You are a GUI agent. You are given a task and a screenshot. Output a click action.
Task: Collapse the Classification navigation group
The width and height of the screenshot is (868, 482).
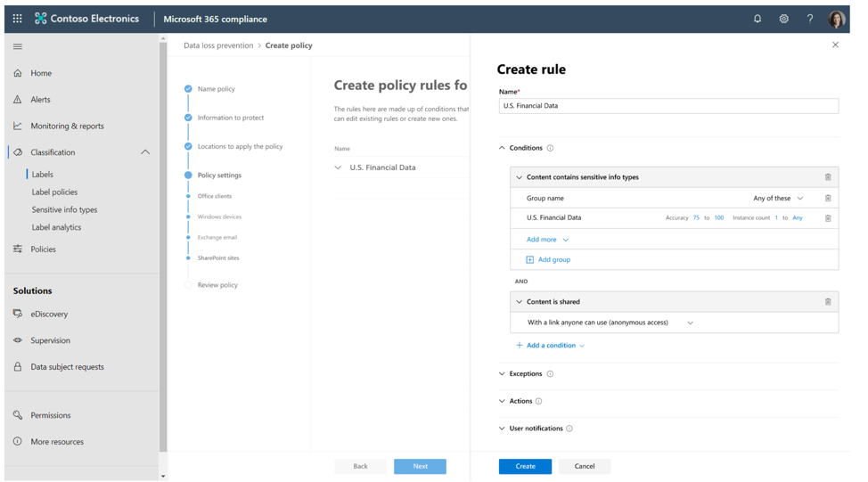(145, 152)
